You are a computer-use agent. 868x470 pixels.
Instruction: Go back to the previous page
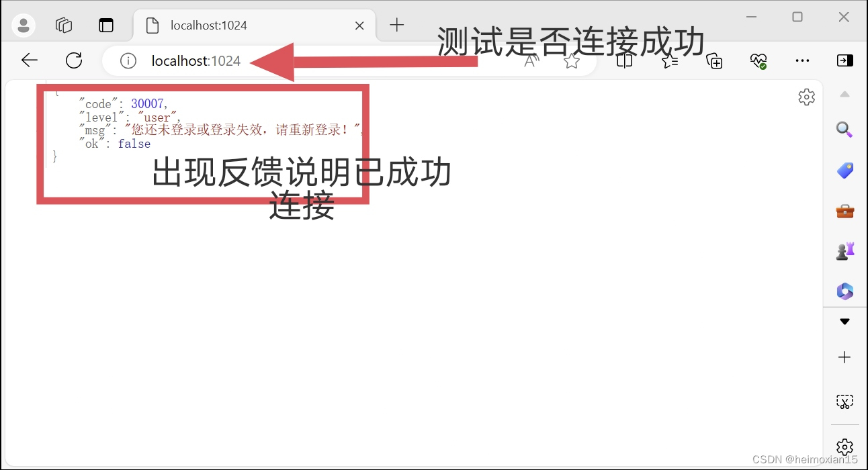click(30, 60)
